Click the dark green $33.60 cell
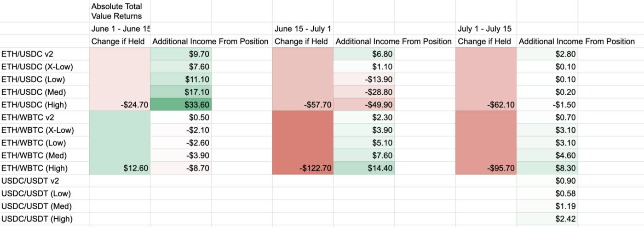 click(x=181, y=105)
